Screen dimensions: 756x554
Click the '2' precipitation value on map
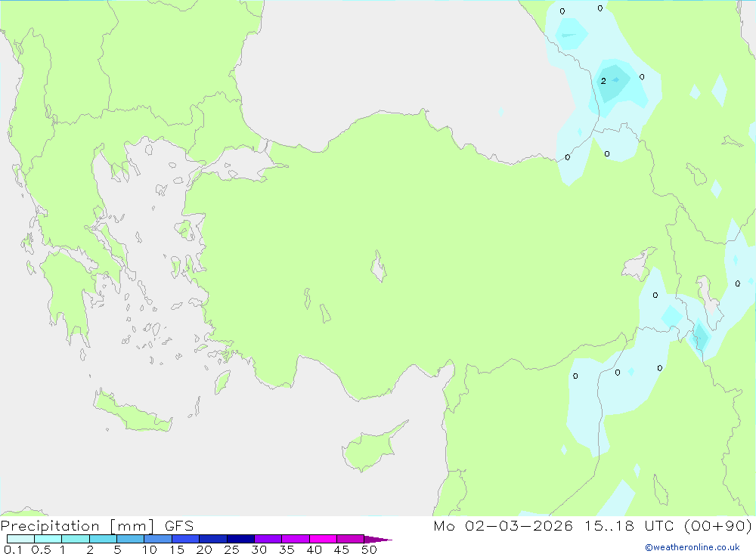pos(603,81)
